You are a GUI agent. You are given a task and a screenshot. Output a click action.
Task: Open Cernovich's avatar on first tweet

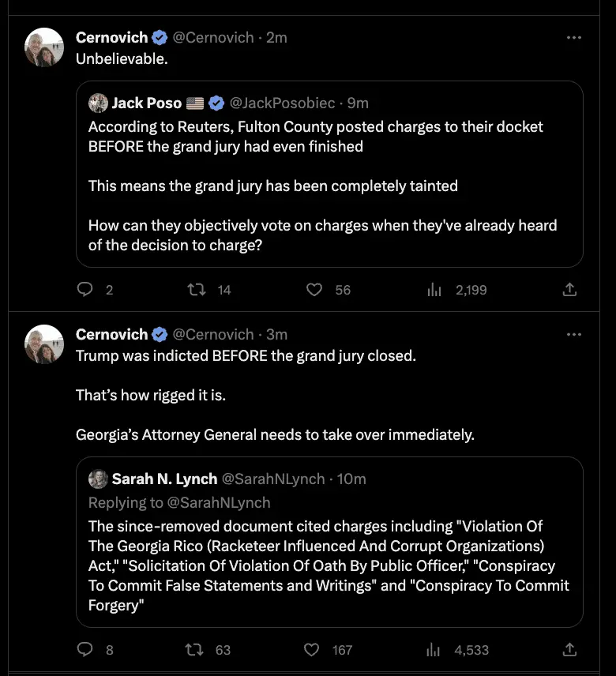44,47
